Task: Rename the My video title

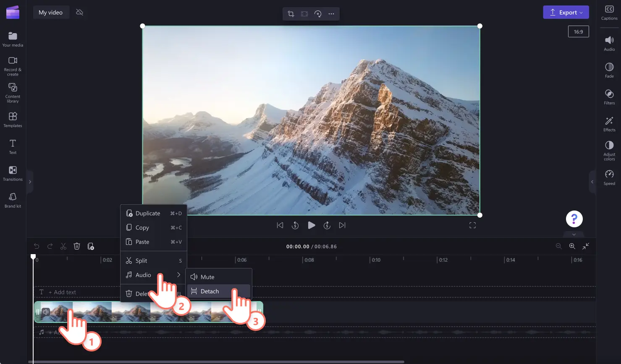Action: click(x=51, y=12)
